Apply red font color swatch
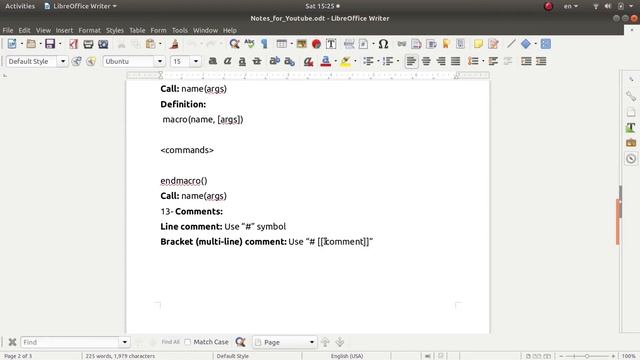Viewport: 640px width, 360px height. click(x=326, y=61)
